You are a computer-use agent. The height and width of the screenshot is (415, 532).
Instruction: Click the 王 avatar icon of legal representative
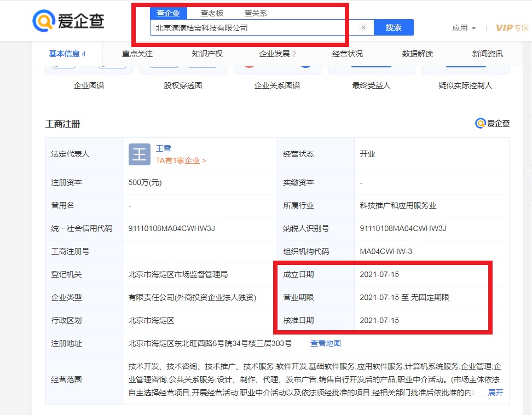point(140,154)
